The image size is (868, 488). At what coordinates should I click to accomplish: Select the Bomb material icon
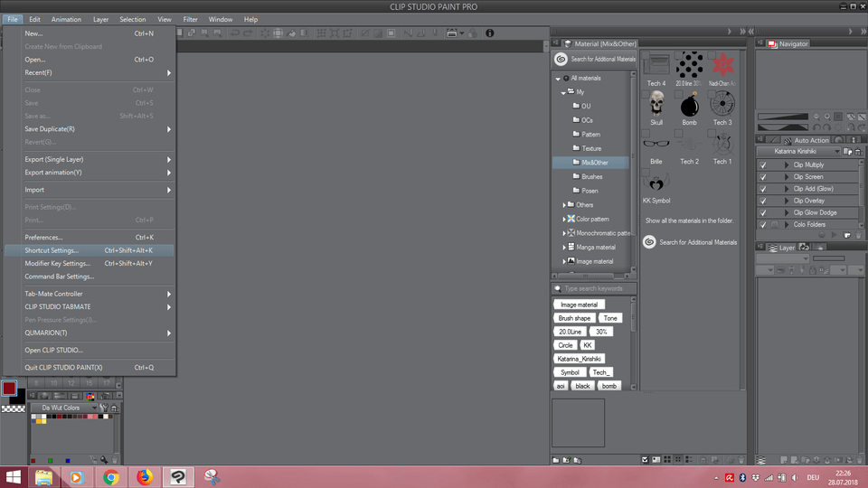689,104
